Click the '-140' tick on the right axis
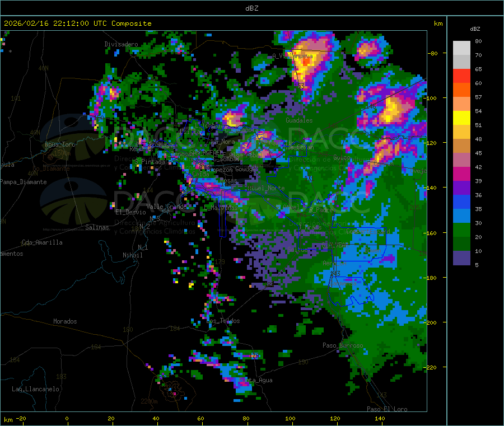This screenshot has height=426, width=504. point(431,188)
